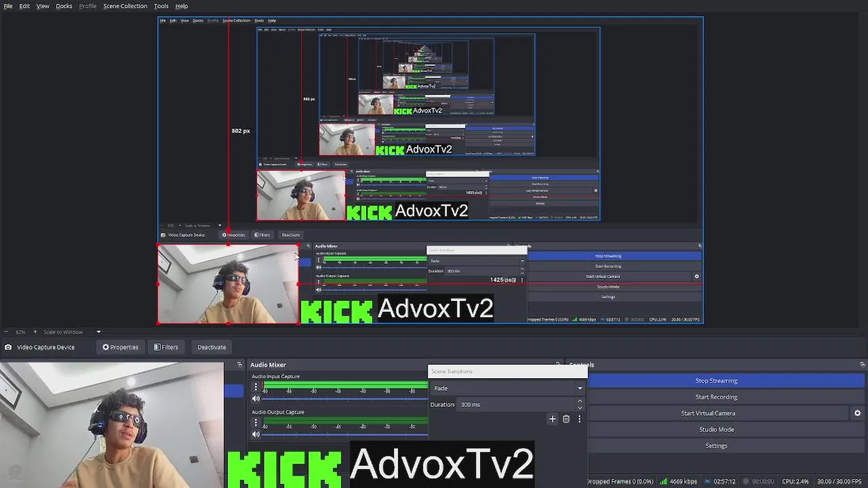Remove the scene transition with trash icon

(566, 419)
